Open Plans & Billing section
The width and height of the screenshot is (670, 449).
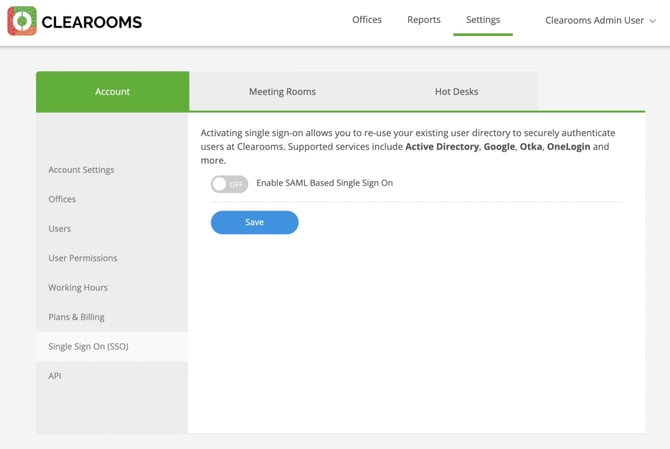pyautogui.click(x=76, y=317)
